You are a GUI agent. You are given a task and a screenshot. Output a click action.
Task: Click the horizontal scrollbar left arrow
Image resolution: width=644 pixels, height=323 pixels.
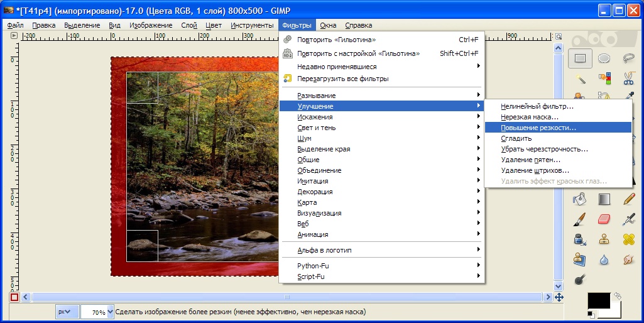point(26,297)
